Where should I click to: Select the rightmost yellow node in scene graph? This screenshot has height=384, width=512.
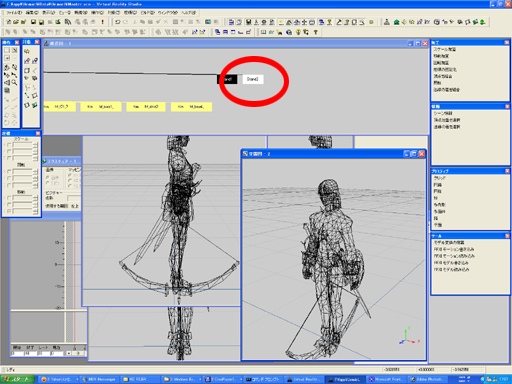click(x=191, y=107)
